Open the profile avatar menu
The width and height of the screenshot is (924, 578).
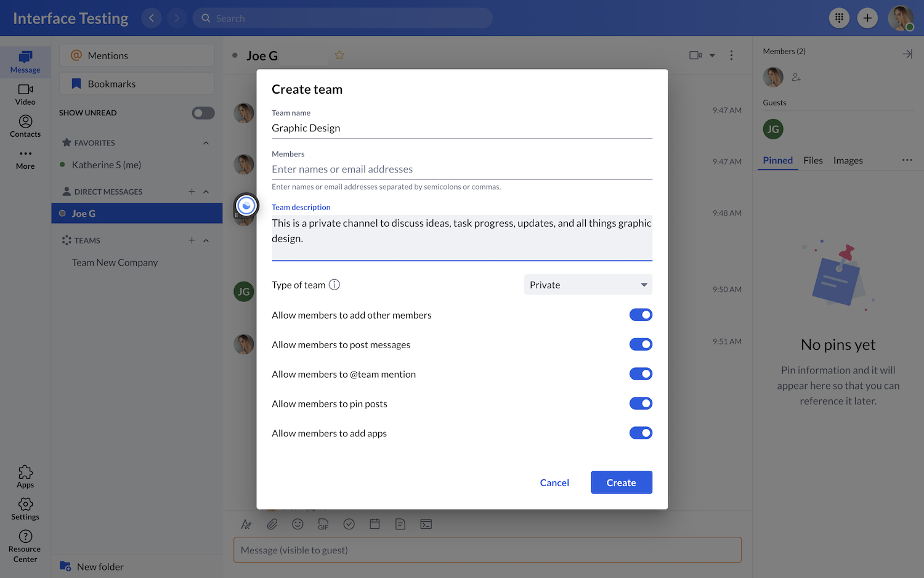[x=901, y=18]
